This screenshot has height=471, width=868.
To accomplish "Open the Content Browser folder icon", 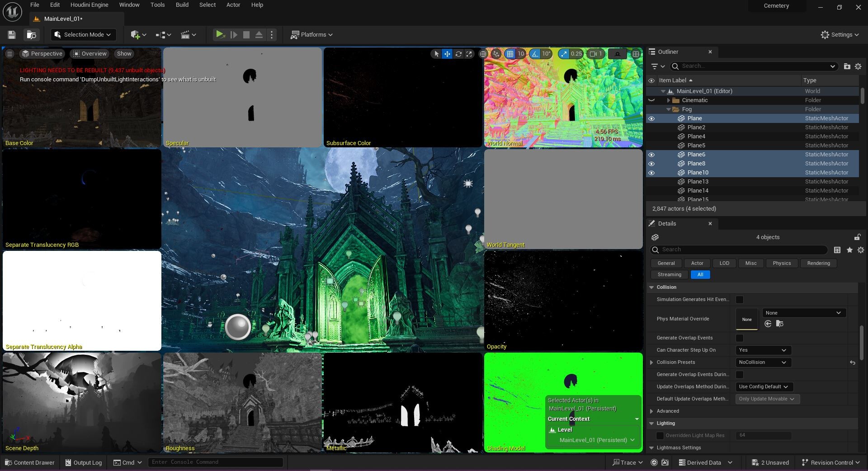I will tap(32, 35).
